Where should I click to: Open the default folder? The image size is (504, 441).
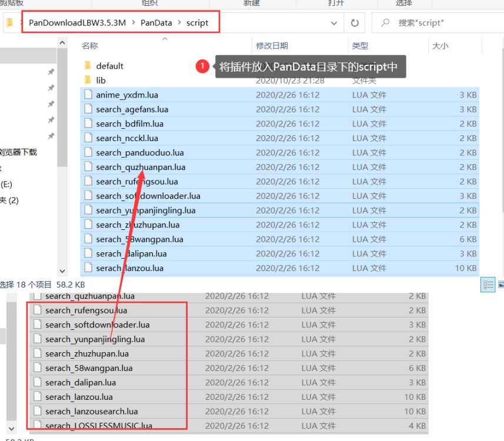[109, 66]
